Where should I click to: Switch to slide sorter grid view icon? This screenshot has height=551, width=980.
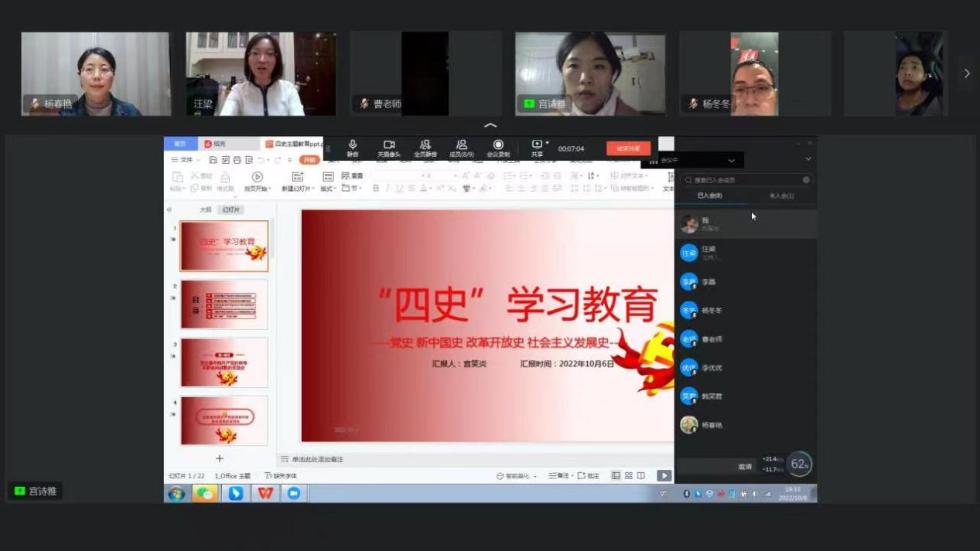click(628, 476)
